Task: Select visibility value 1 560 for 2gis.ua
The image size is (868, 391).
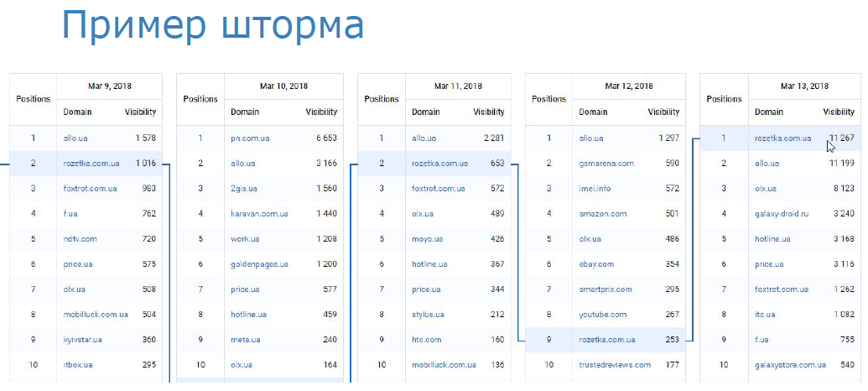Action: 326,188
